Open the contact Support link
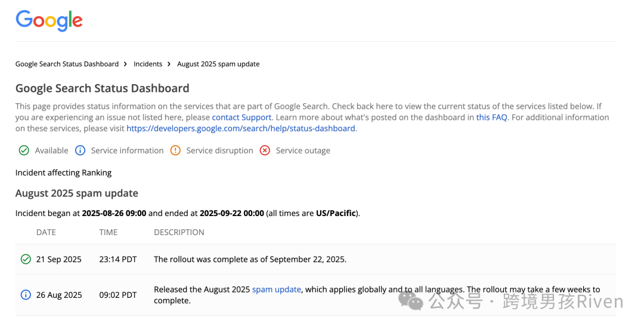 241,118
